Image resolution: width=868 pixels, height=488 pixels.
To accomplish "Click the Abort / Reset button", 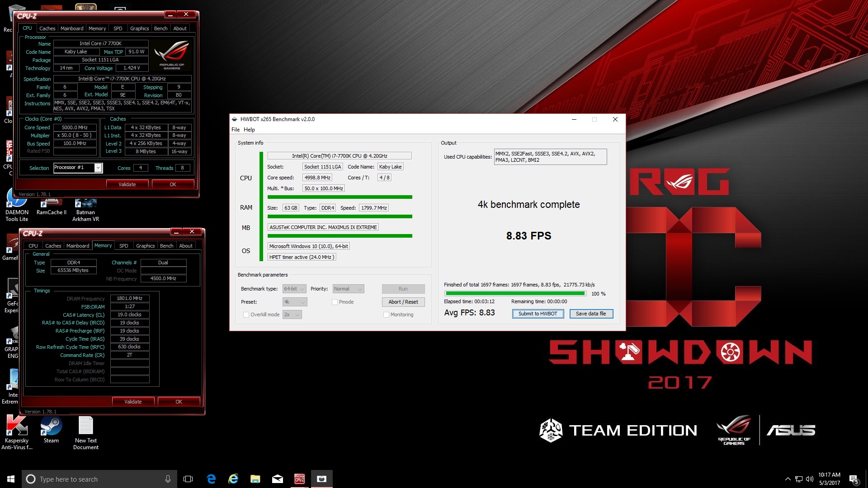I will (403, 302).
